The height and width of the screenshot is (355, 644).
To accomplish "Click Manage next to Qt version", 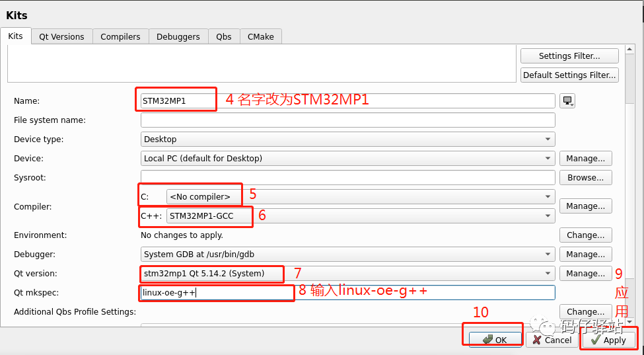I will pos(586,274).
